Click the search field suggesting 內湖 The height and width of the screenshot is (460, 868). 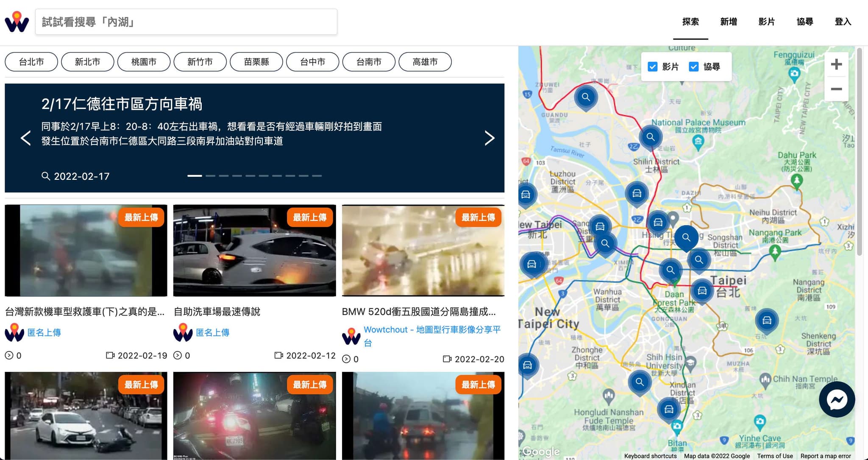click(x=186, y=22)
